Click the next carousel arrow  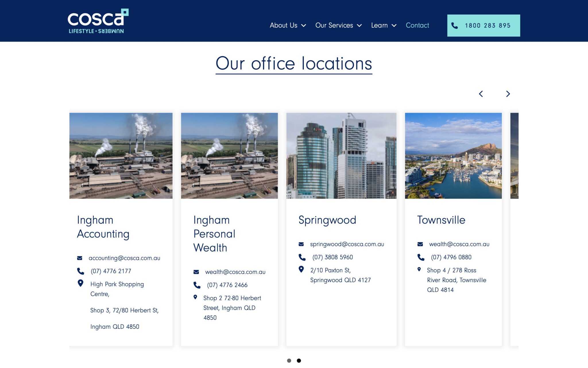[x=508, y=94]
